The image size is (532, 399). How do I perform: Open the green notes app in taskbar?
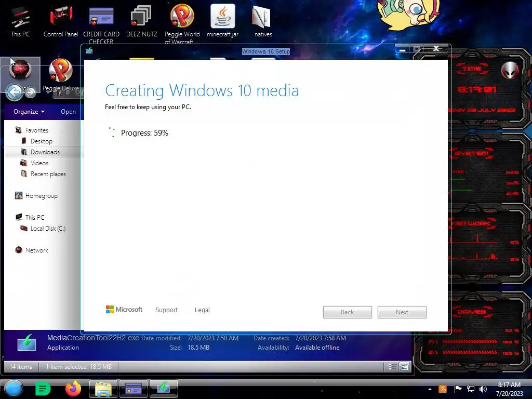click(x=43, y=389)
